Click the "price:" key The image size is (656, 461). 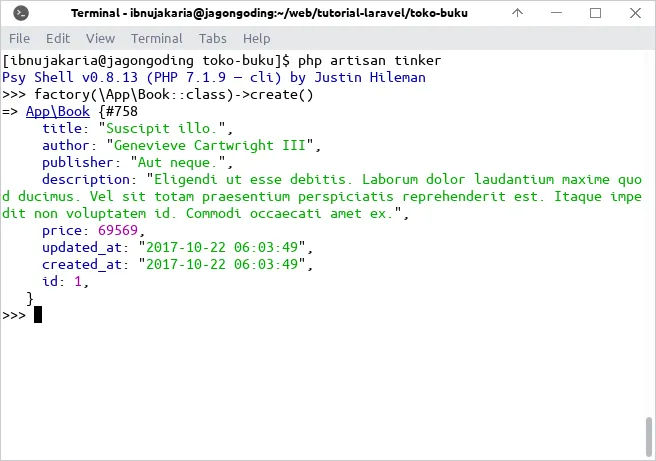point(66,230)
